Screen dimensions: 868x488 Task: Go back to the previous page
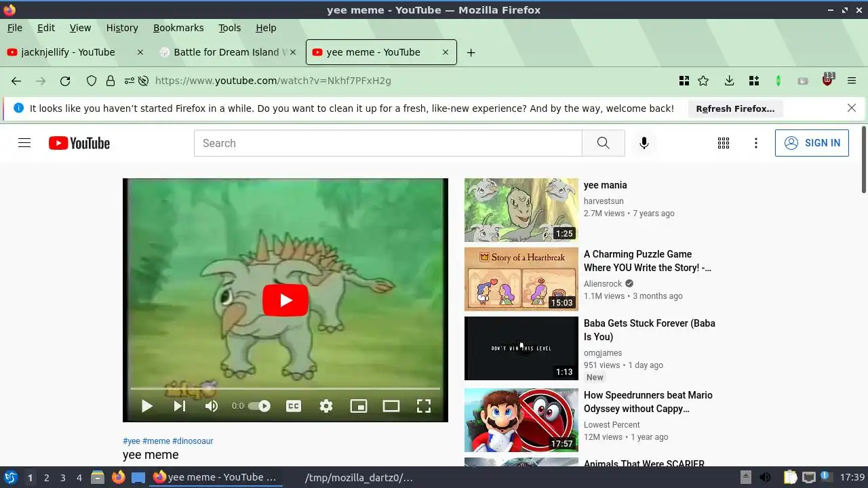16,81
